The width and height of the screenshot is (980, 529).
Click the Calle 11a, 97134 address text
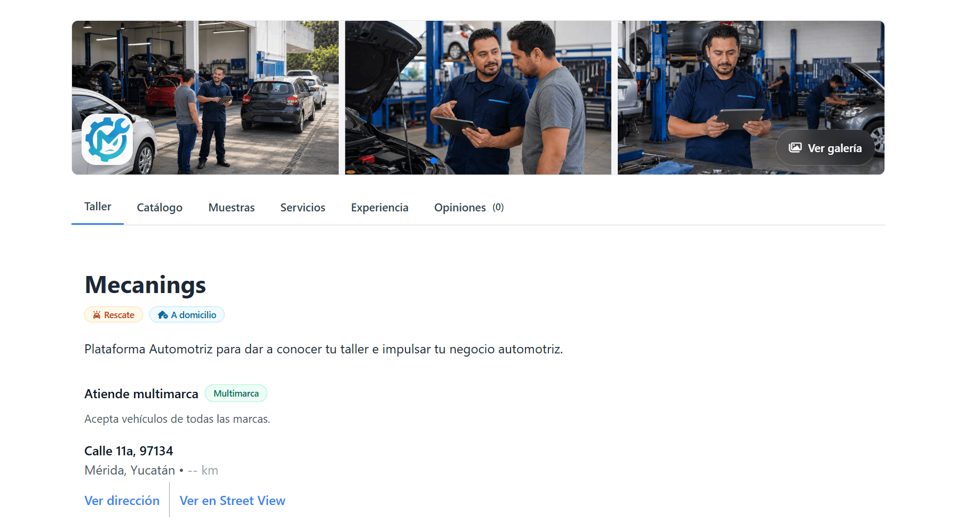[129, 451]
